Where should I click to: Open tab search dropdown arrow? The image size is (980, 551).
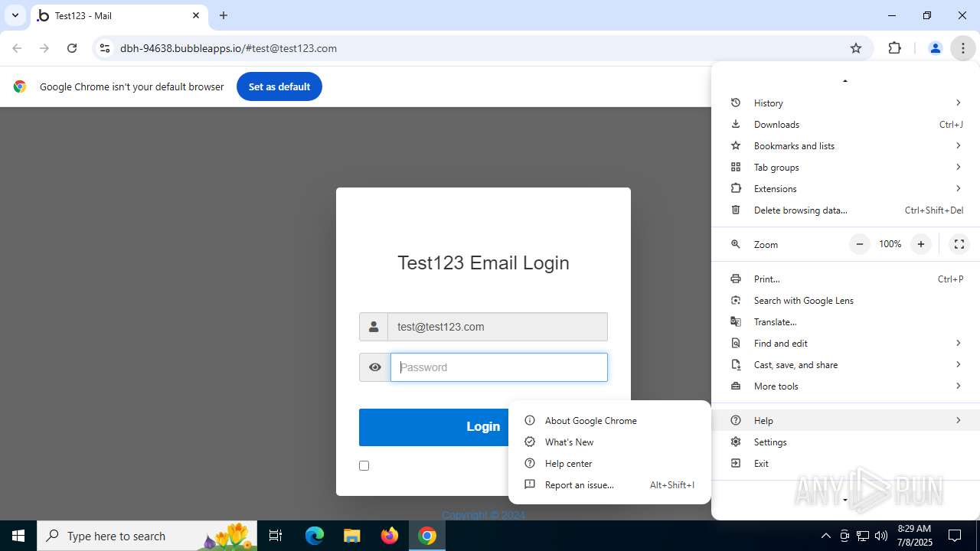click(x=15, y=15)
